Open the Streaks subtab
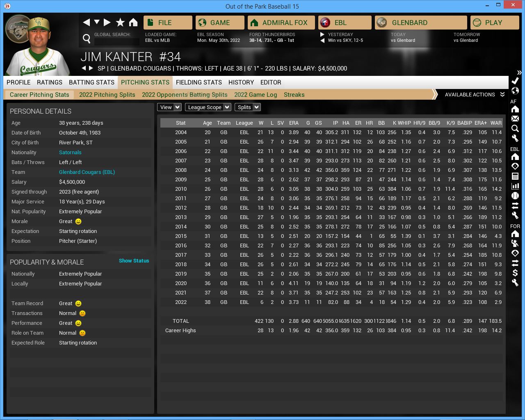This screenshot has height=420, width=525. (294, 94)
